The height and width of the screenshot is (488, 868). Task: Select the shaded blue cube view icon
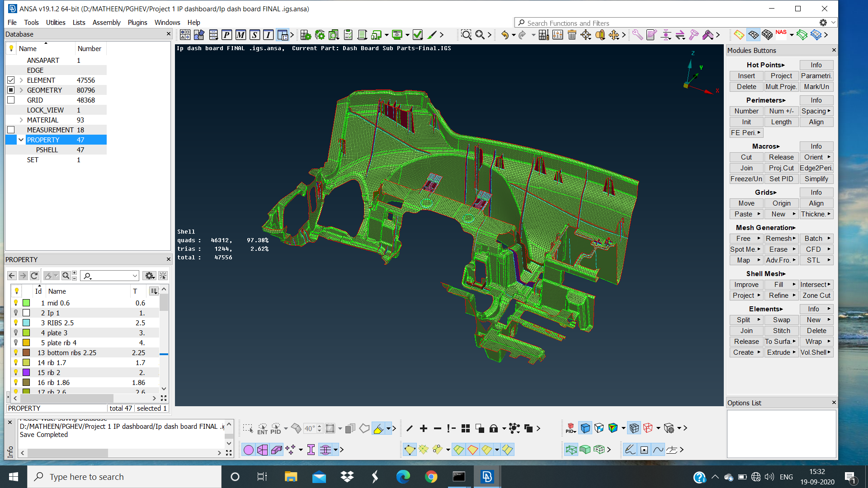(x=585, y=428)
